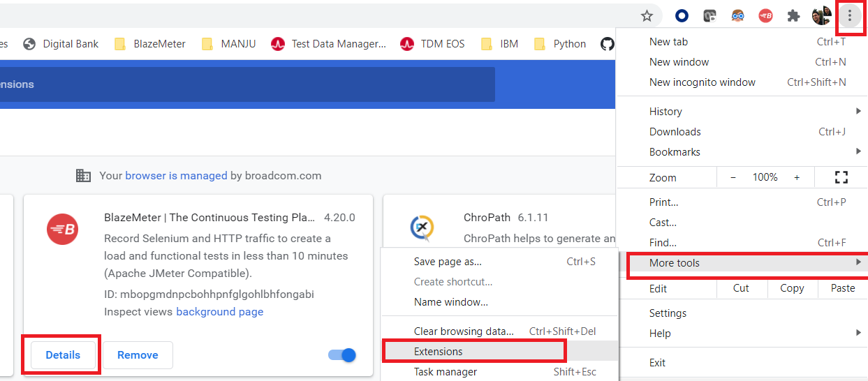
Task: Open the BlazeMeter background page link
Action: coord(220,312)
